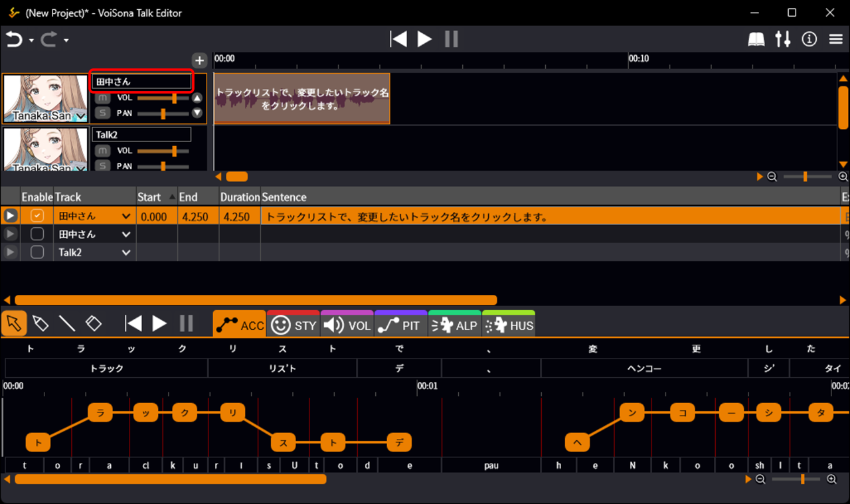Open the undo history dropdown arrow

pos(31,41)
